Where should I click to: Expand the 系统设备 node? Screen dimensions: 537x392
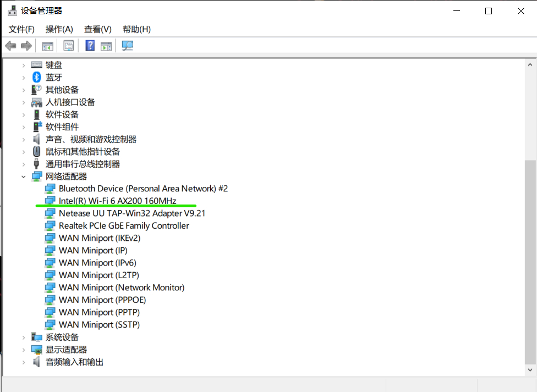[x=24, y=338]
